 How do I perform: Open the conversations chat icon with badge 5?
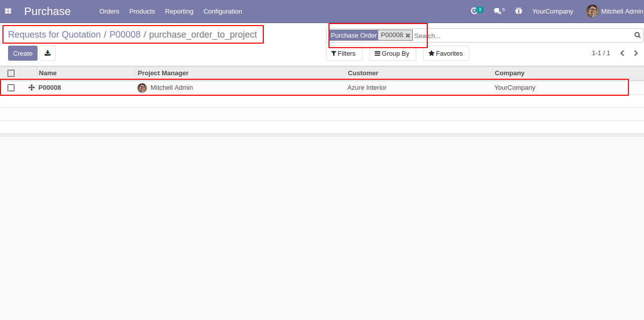pos(499,11)
